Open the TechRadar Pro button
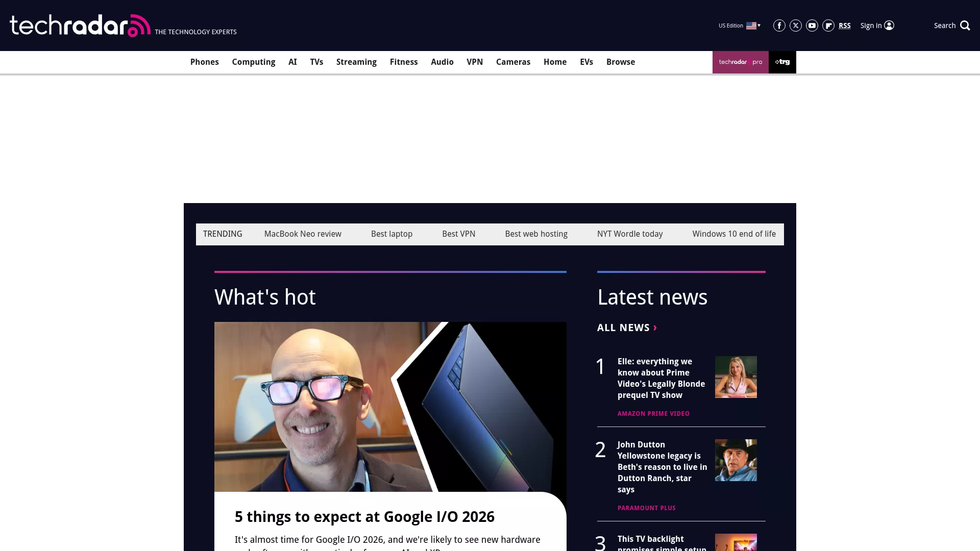Screen dimensions: 980x551 coord(740,62)
